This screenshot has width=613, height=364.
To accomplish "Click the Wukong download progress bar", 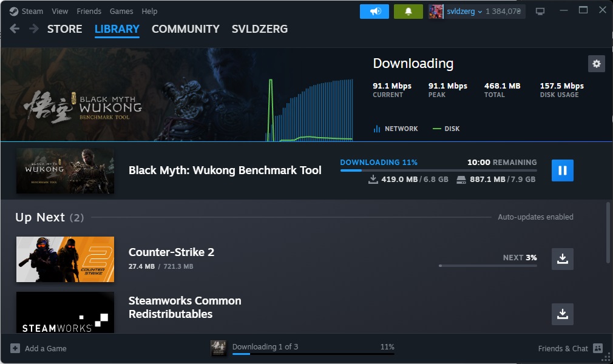I will click(x=438, y=170).
